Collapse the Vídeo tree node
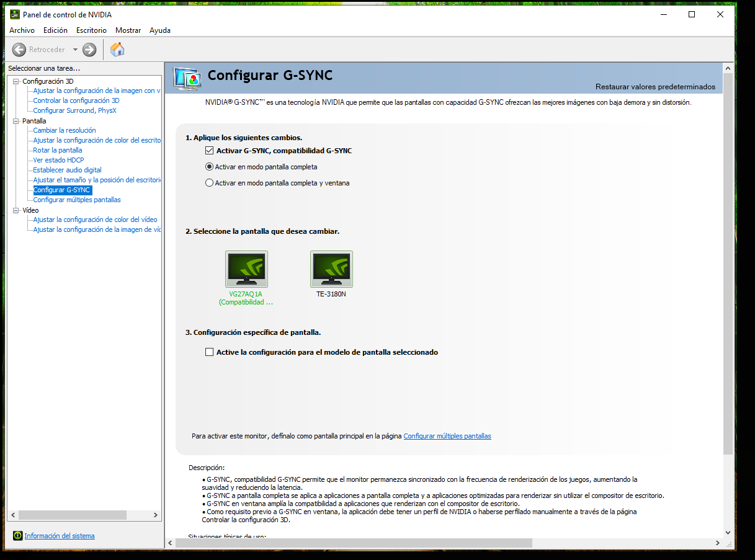The width and height of the screenshot is (755, 560). click(x=16, y=210)
